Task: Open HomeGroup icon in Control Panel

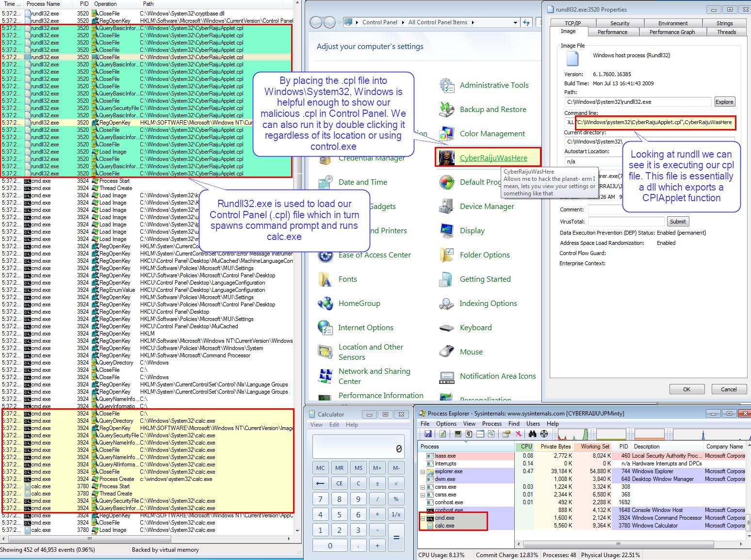Action: tap(325, 304)
